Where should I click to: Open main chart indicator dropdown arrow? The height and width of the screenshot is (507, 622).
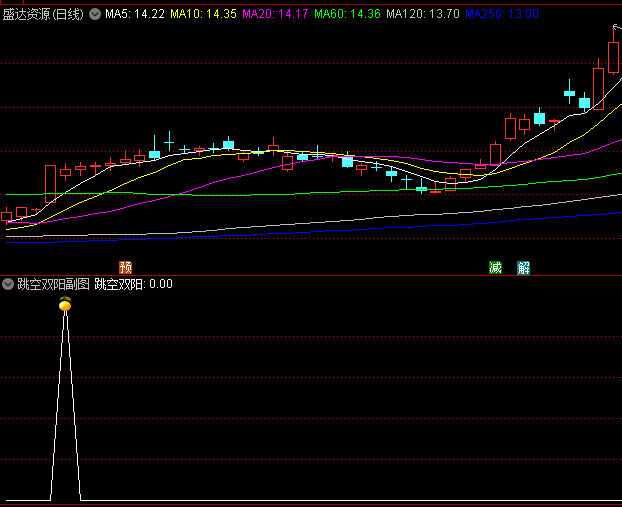(x=95, y=14)
